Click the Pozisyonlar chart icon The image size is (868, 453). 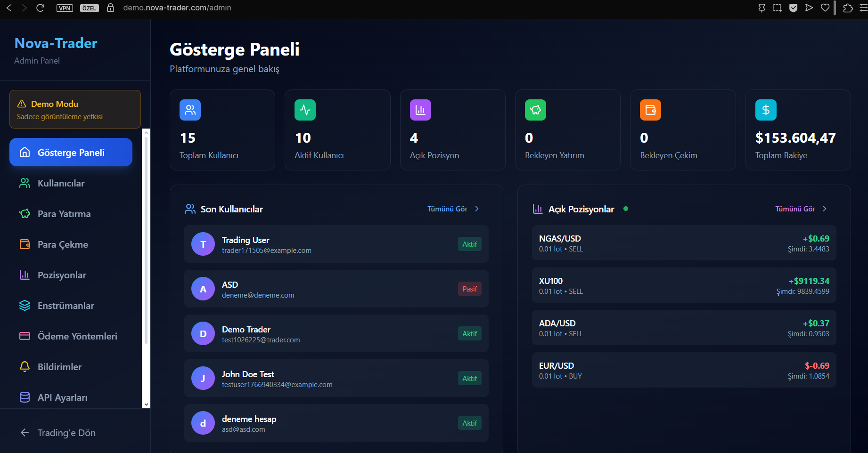click(x=25, y=275)
